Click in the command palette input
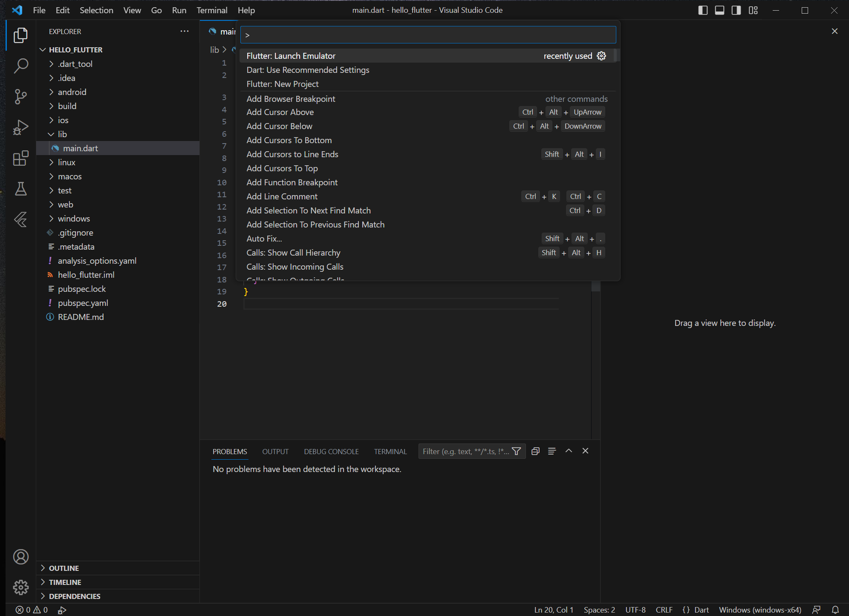Viewport: 849px width, 616px height. tap(428, 35)
